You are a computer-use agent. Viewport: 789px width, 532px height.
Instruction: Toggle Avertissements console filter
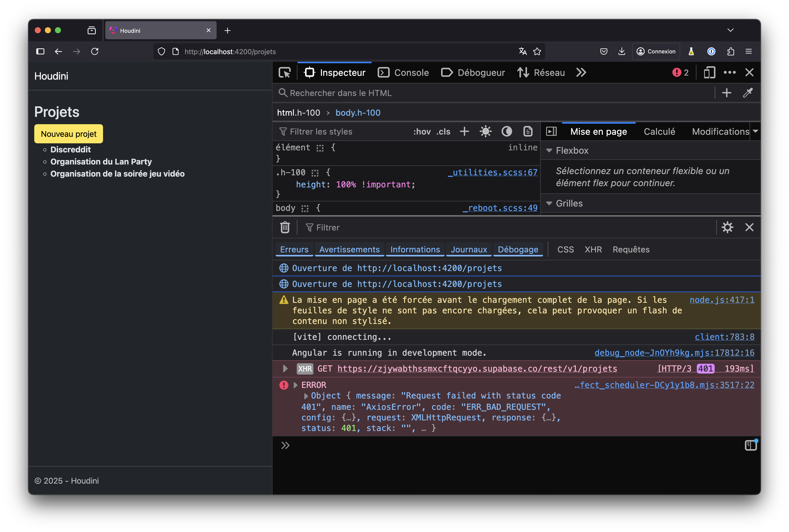point(349,249)
